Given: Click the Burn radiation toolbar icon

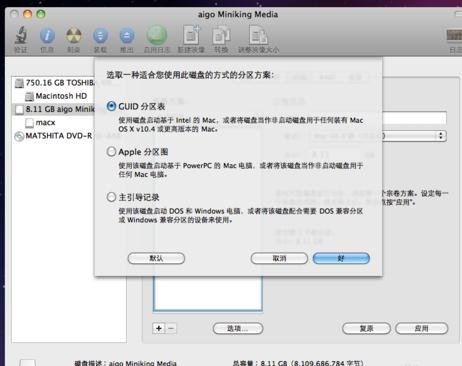Looking at the screenshot, I should coord(74,35).
